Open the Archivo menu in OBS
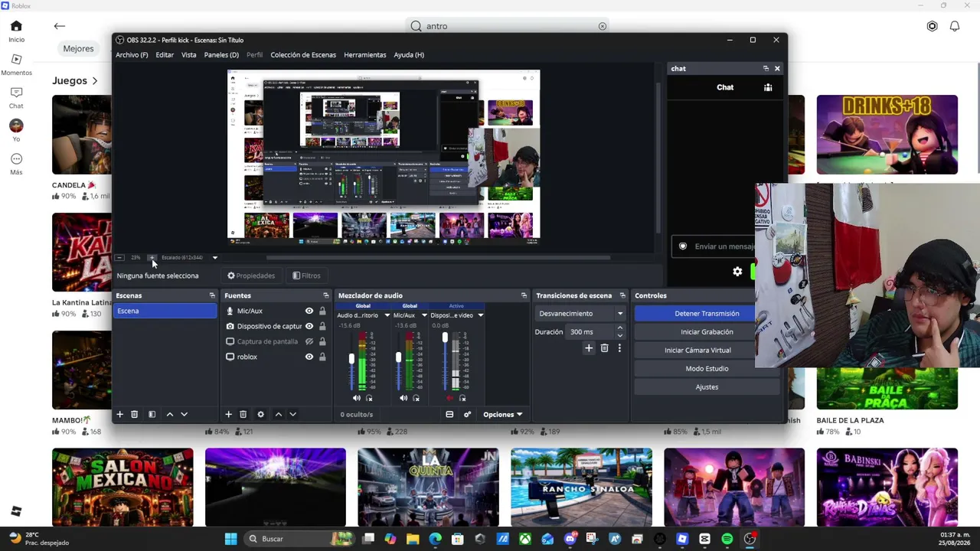 click(x=132, y=55)
